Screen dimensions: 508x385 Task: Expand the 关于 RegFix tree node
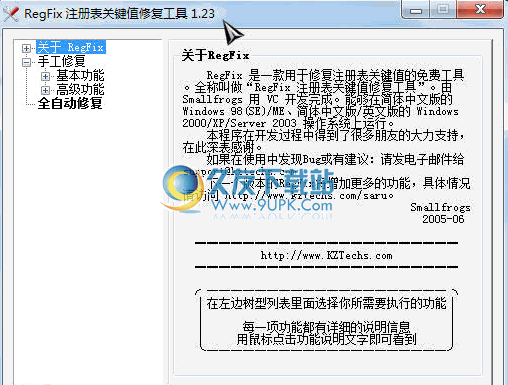[26, 48]
